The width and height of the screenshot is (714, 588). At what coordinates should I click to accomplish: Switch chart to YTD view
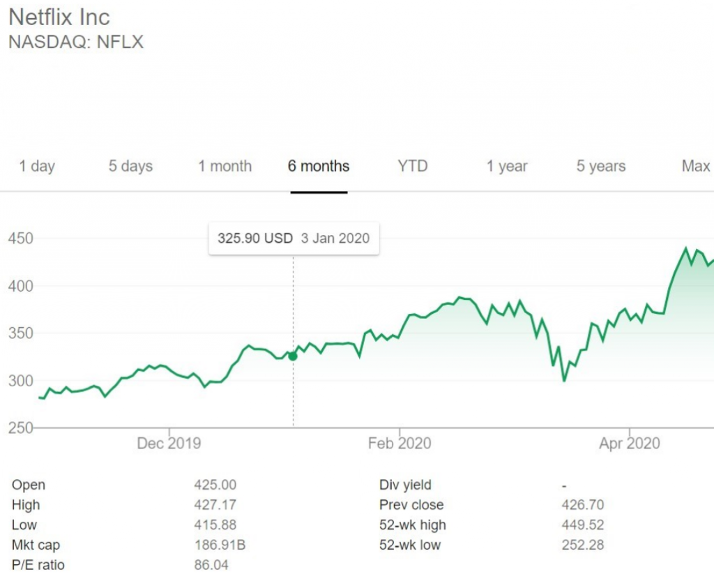(413, 166)
